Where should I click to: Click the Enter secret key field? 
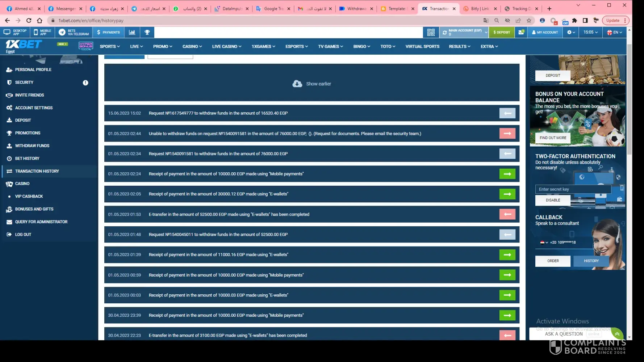tap(573, 189)
